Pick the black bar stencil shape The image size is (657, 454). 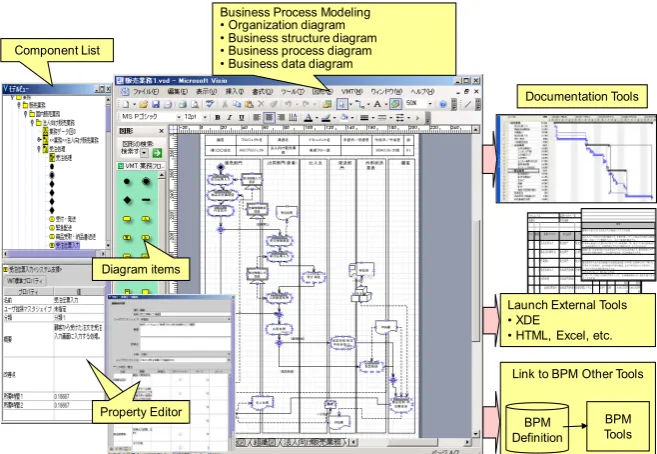145,200
